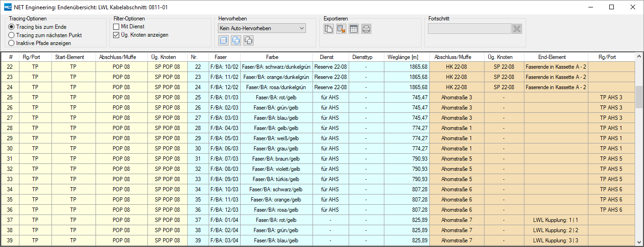Click 'TP AHS 6' in row 36
644x247 pixels.
(611, 210)
